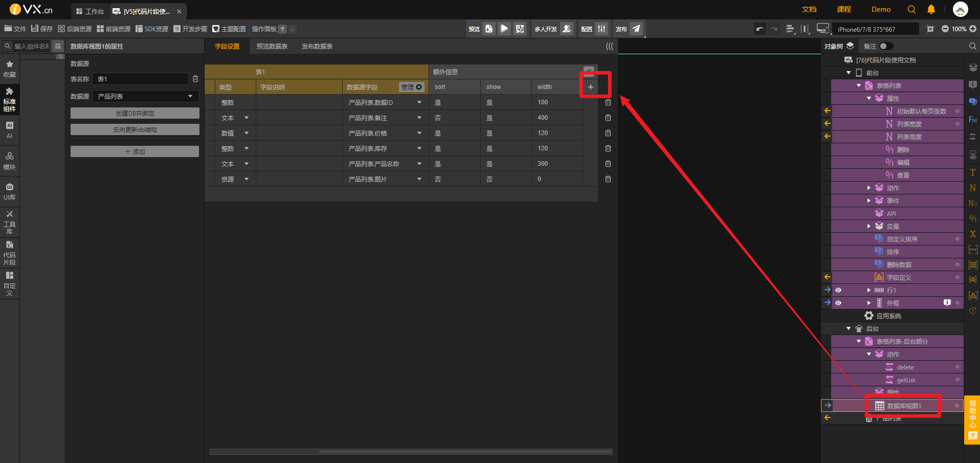The width and height of the screenshot is (980, 463).
Task: Switch to the 预览数据表 tab
Action: (272, 47)
